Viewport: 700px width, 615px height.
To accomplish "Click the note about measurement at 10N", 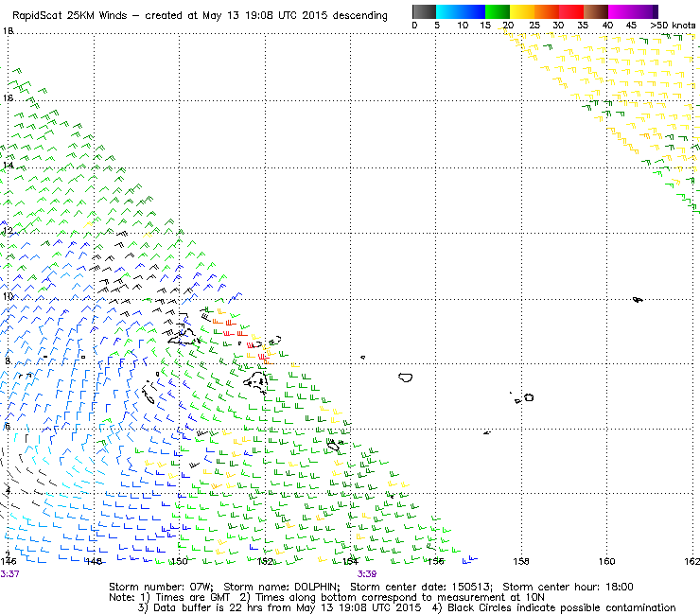I will point(393,598).
